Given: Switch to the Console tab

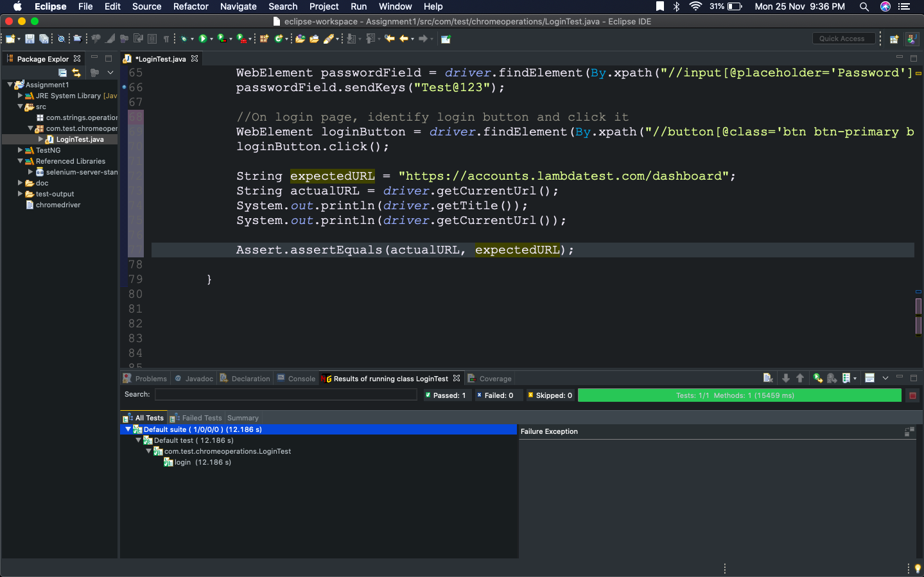Looking at the screenshot, I should pos(301,379).
